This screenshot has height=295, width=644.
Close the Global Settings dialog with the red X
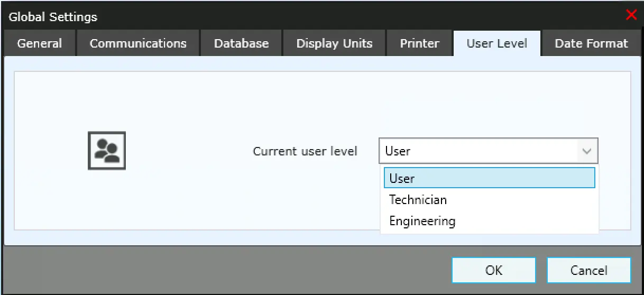(631, 15)
